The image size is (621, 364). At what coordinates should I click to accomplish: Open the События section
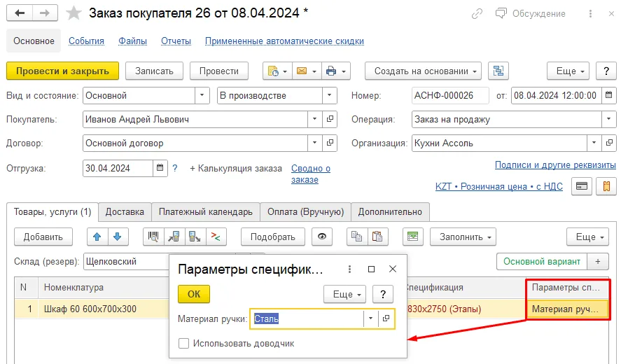pyautogui.click(x=86, y=41)
